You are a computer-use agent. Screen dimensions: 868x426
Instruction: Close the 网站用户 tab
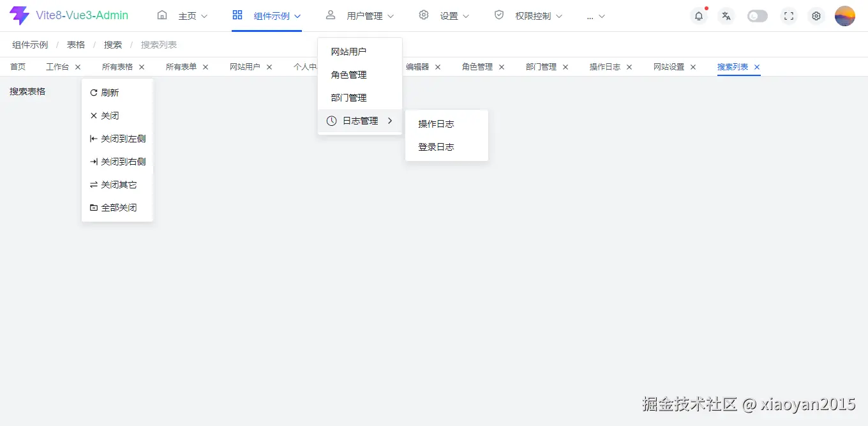point(269,67)
